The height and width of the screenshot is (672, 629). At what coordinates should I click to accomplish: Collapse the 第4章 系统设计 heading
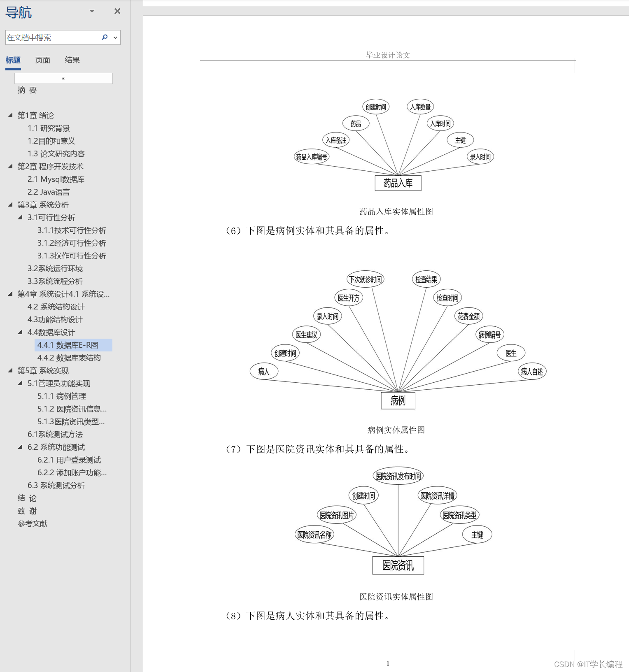pos(10,294)
